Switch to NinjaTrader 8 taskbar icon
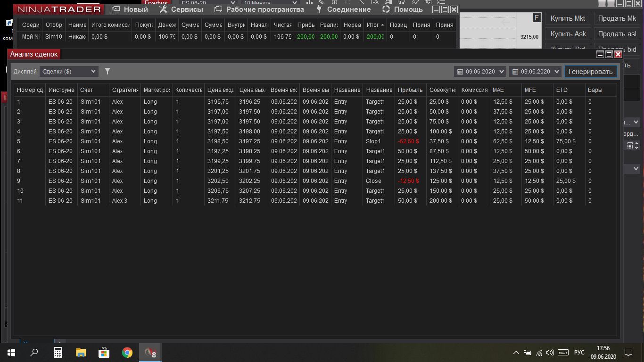This screenshot has height=362, width=644. click(x=151, y=352)
